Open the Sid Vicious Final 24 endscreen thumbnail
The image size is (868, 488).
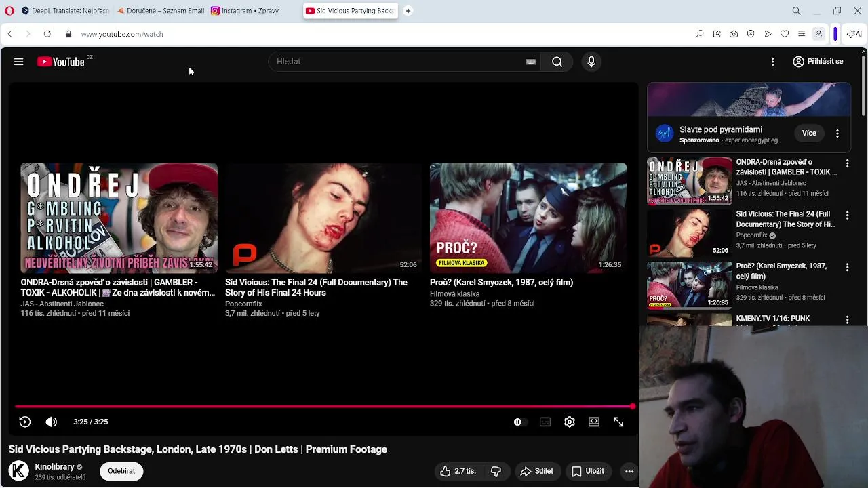323,218
